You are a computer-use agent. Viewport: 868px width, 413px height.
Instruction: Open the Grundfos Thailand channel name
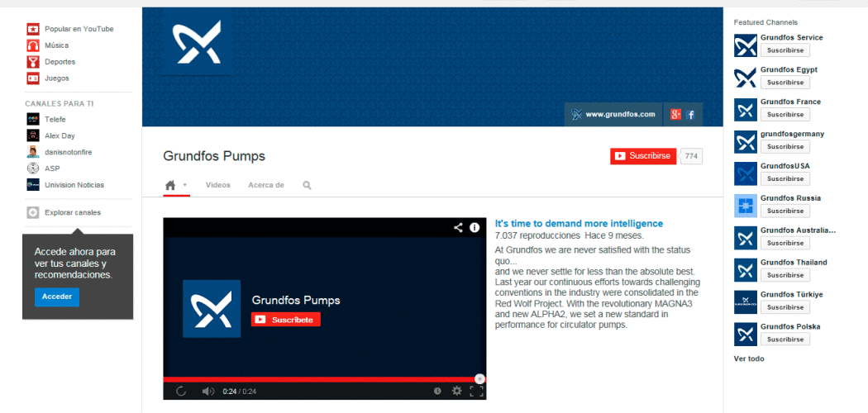[794, 262]
